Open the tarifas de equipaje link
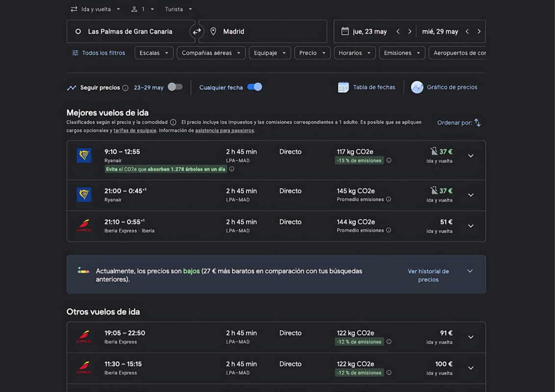The image size is (555, 392). (x=135, y=130)
